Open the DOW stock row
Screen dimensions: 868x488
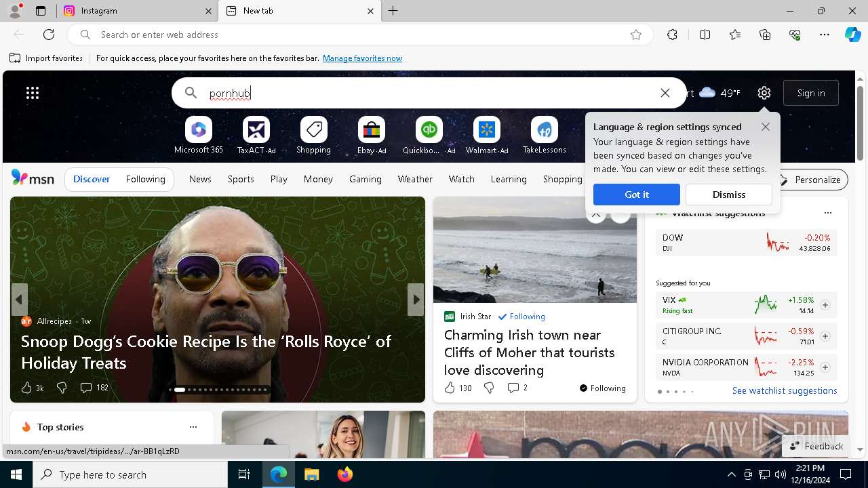pyautogui.click(x=746, y=243)
